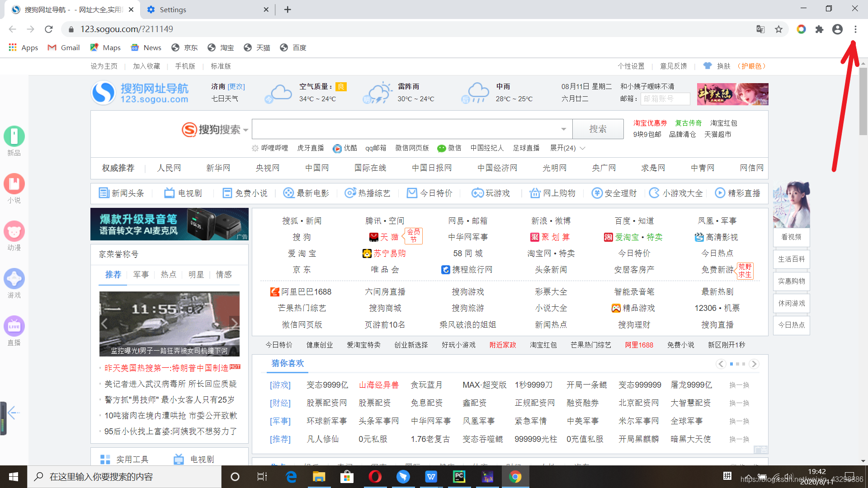Select the 热点 news tab
The image size is (868, 488).
[169, 274]
